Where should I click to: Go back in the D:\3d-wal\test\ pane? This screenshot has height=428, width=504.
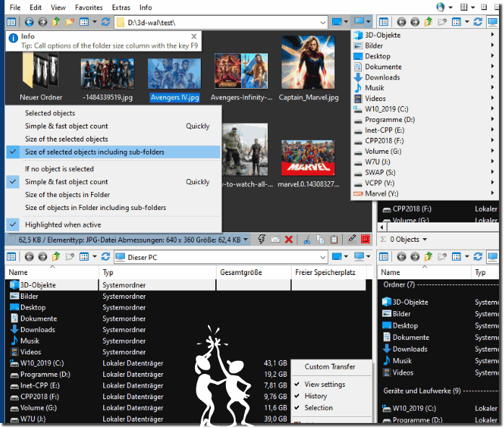click(x=29, y=22)
